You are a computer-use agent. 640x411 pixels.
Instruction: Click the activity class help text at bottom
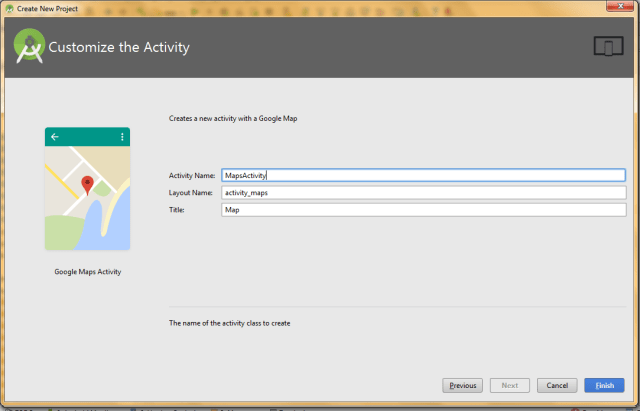(x=231, y=323)
